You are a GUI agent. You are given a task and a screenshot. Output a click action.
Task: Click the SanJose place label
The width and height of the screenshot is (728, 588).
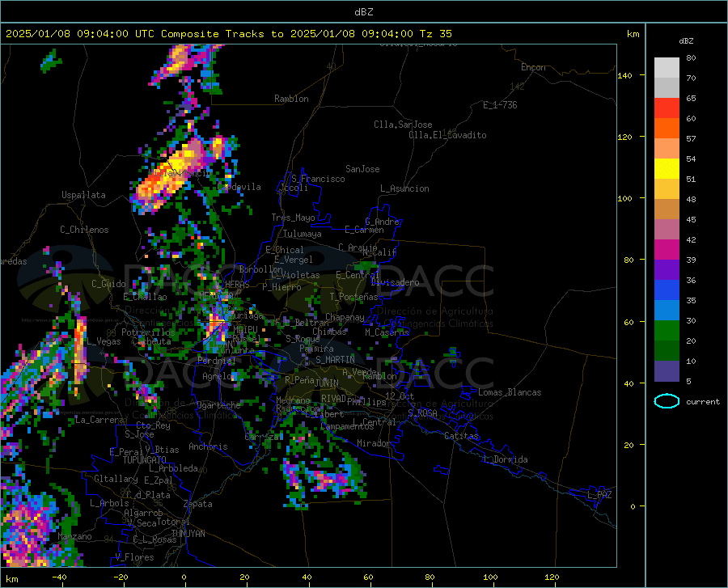tap(362, 169)
